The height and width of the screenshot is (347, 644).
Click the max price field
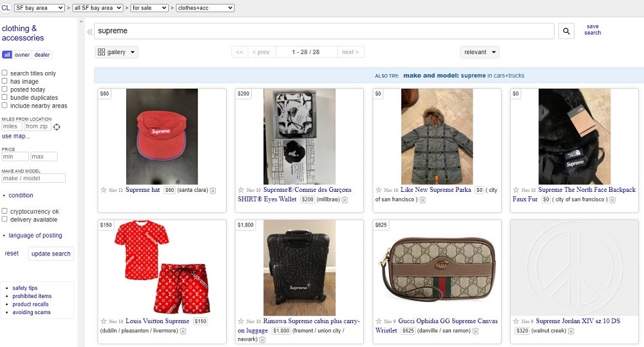(44, 156)
